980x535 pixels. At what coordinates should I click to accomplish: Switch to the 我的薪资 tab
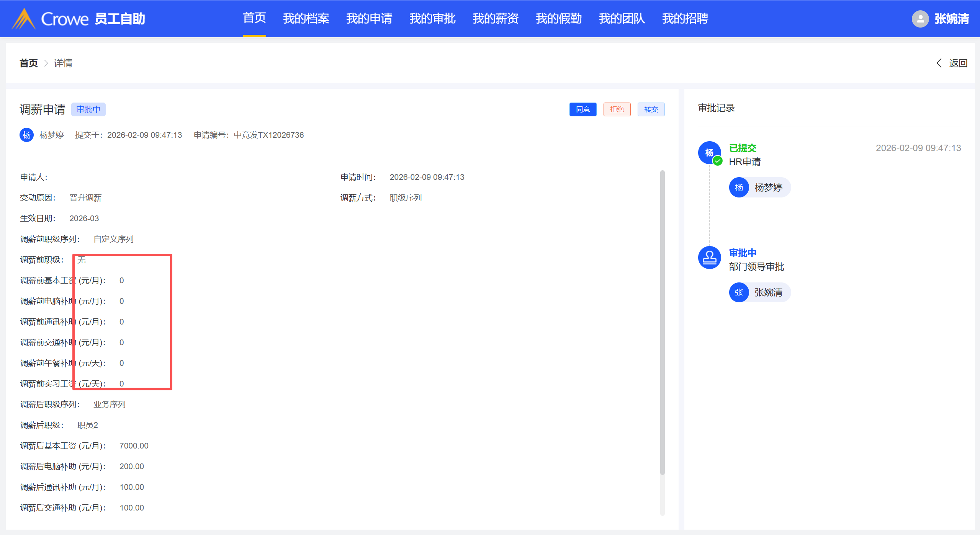495,18
